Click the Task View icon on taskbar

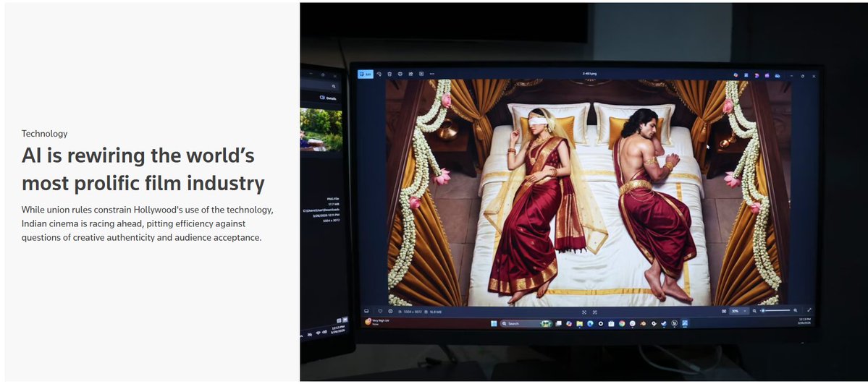point(559,324)
